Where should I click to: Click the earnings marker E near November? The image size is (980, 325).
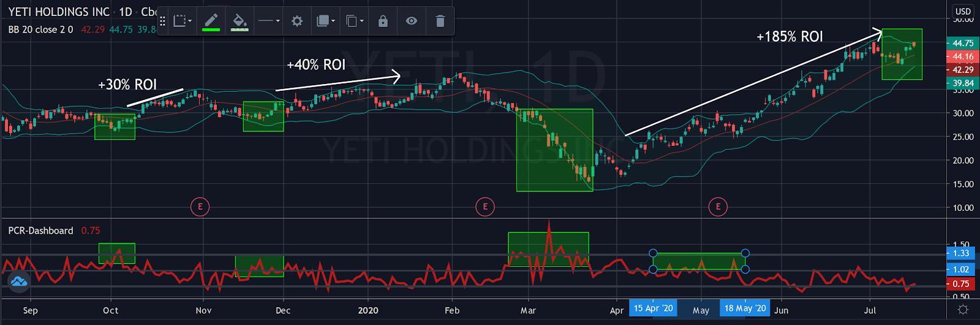coord(200,207)
